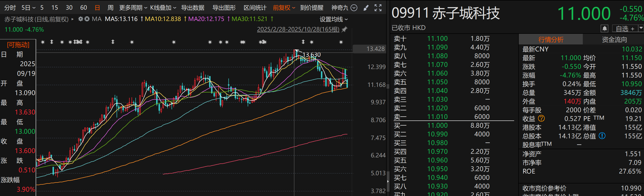The image size is (644, 196).
Task: Select the 5-minute K-line period
Action: (x=42, y=8)
